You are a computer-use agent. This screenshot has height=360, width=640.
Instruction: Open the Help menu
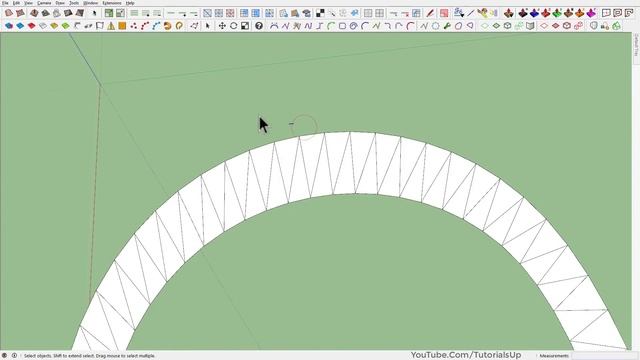point(130,3)
